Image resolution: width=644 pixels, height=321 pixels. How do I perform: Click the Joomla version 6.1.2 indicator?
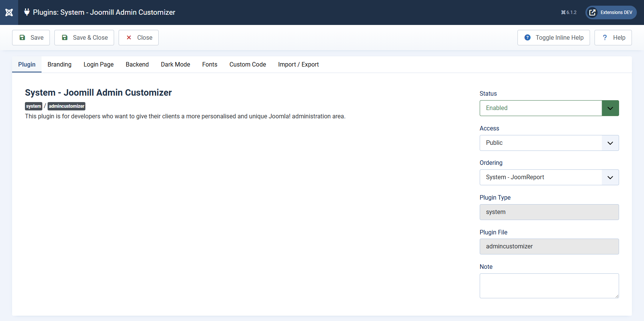(x=569, y=12)
